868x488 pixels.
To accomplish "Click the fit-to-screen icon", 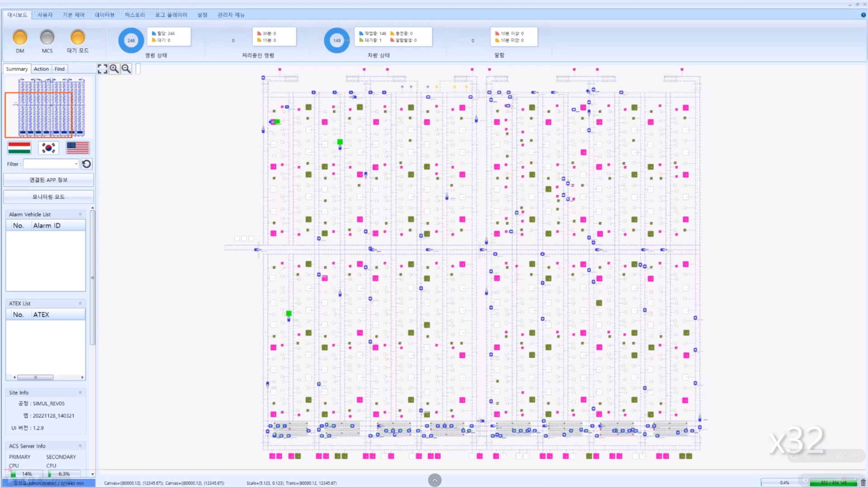I will point(103,69).
